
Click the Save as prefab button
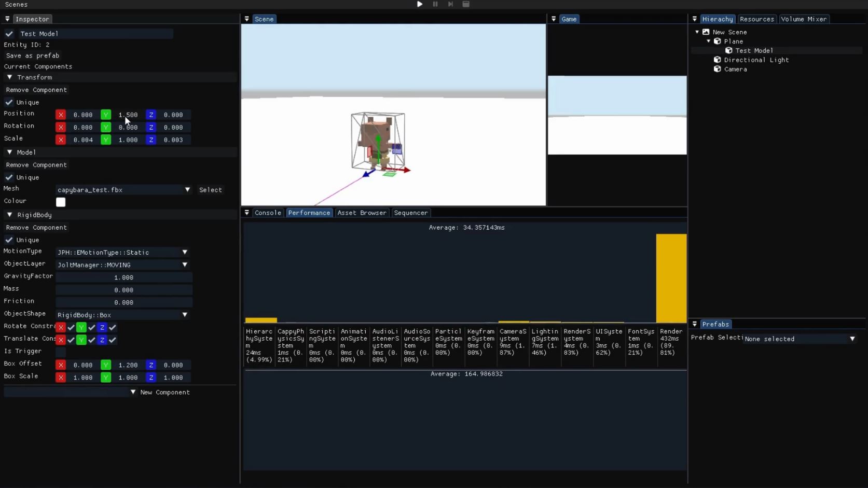coord(33,55)
